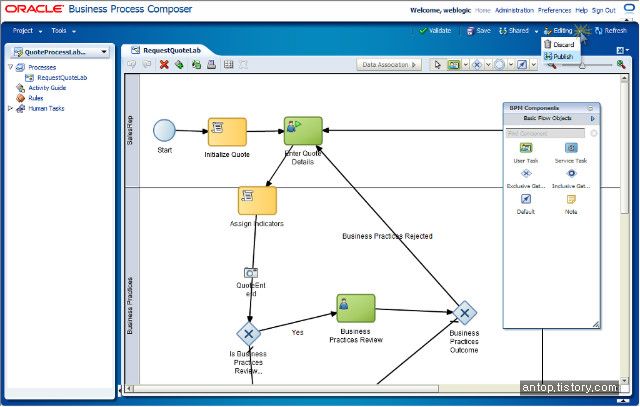Minimize the BPM Components palette
640x407 pixels.
click(590, 108)
